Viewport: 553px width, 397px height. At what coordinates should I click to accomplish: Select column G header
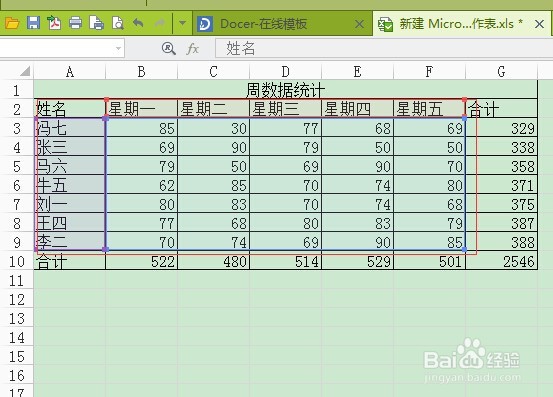coord(501,72)
